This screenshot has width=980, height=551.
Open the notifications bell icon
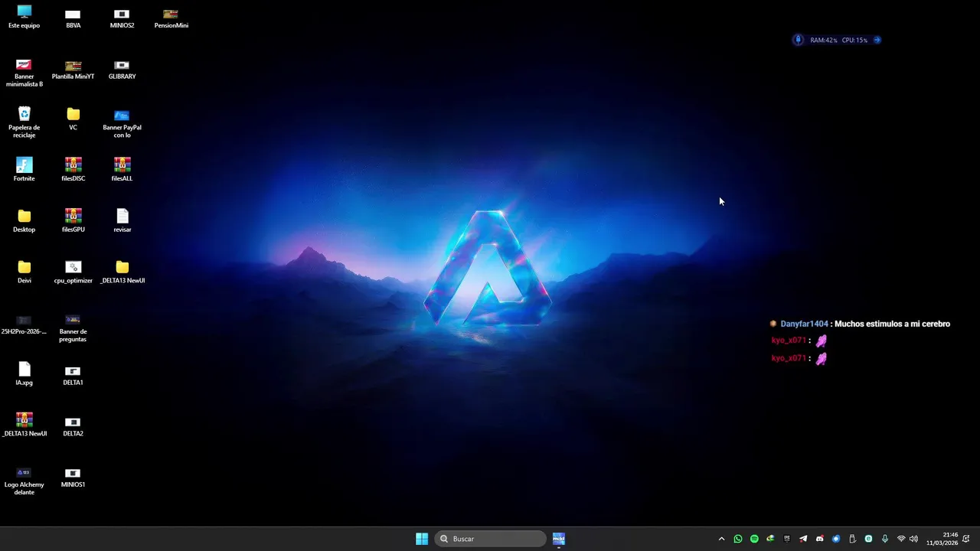(966, 539)
